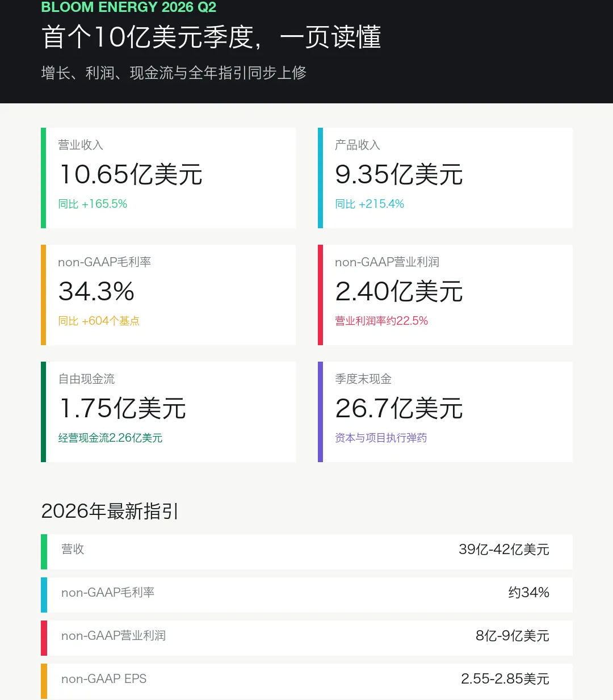This screenshot has height=700, width=613.
Task: Click the 9.35亿美元 product revenue value
Action: click(x=399, y=174)
